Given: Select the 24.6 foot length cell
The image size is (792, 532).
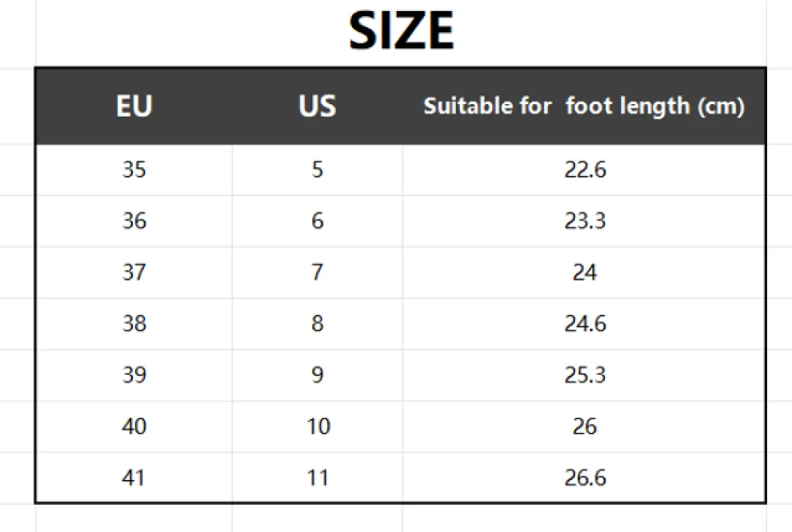Looking at the screenshot, I should [585, 323].
